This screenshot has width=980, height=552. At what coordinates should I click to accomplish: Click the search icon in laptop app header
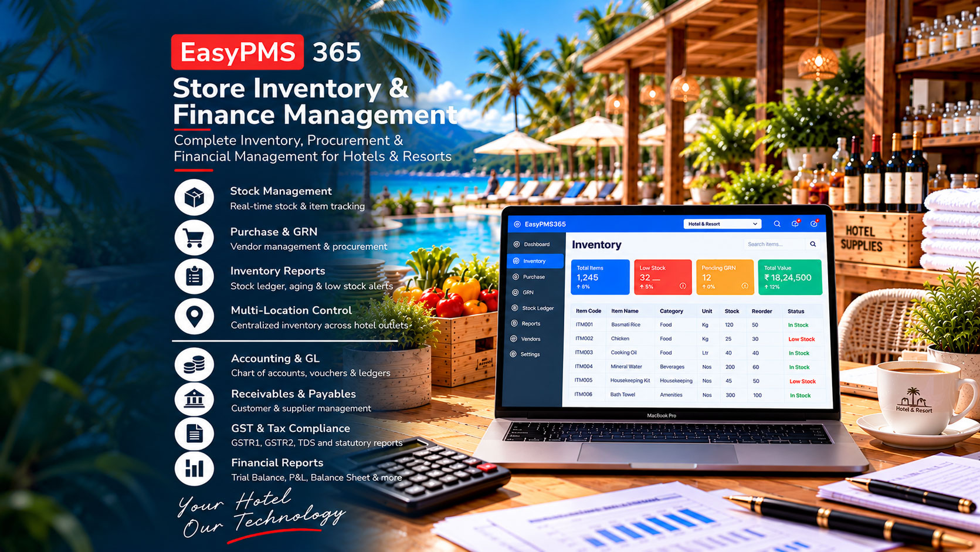pos(777,224)
